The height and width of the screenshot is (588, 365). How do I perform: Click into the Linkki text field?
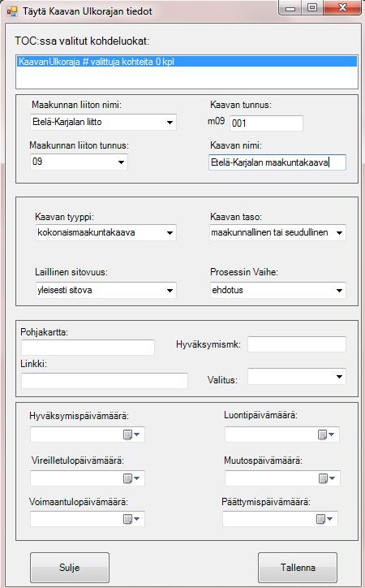[105, 381]
